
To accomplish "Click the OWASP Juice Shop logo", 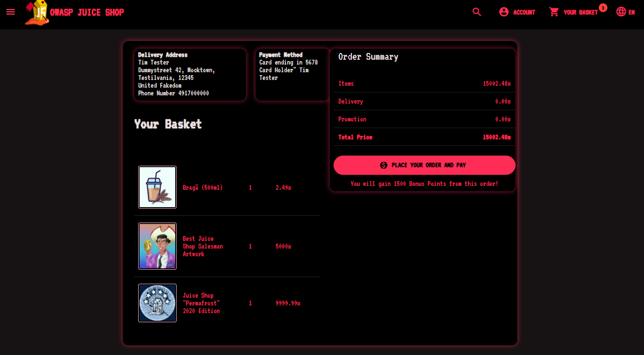I will click(x=37, y=13).
